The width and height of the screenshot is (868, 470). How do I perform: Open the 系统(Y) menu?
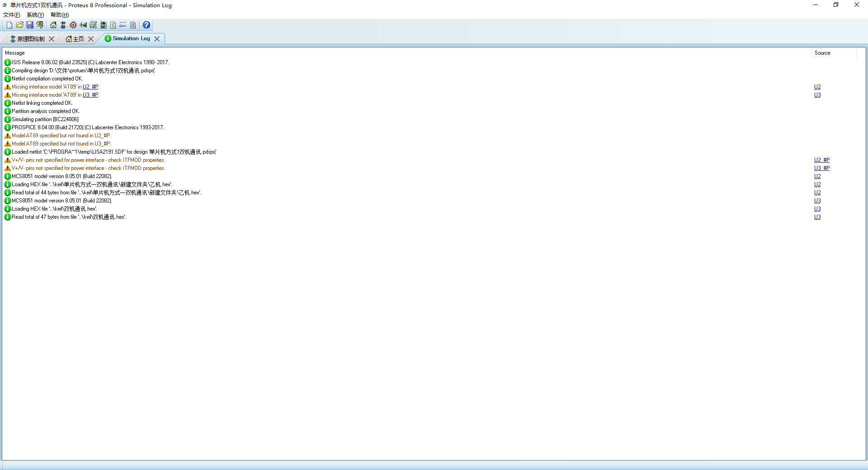point(35,15)
